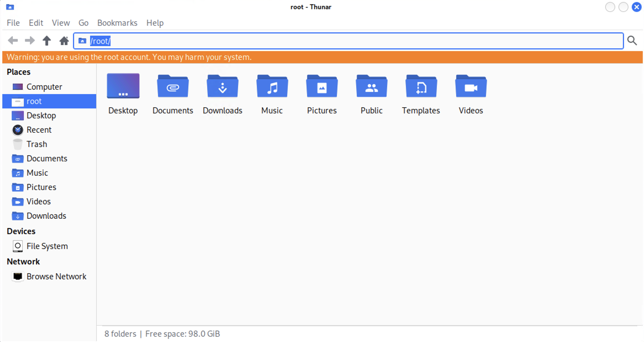Click the Forward navigation arrow
644x342 pixels.
pyautogui.click(x=30, y=41)
